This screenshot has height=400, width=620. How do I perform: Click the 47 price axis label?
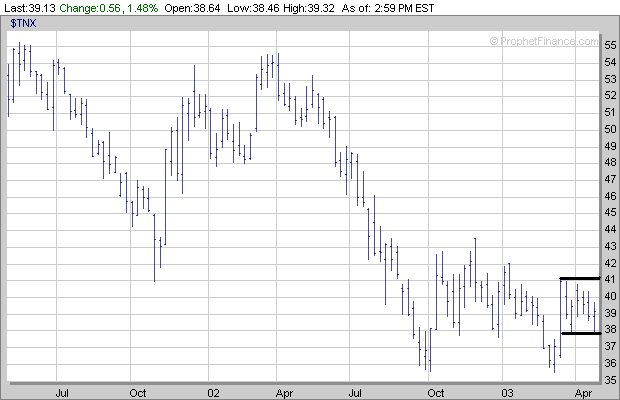tap(610, 179)
